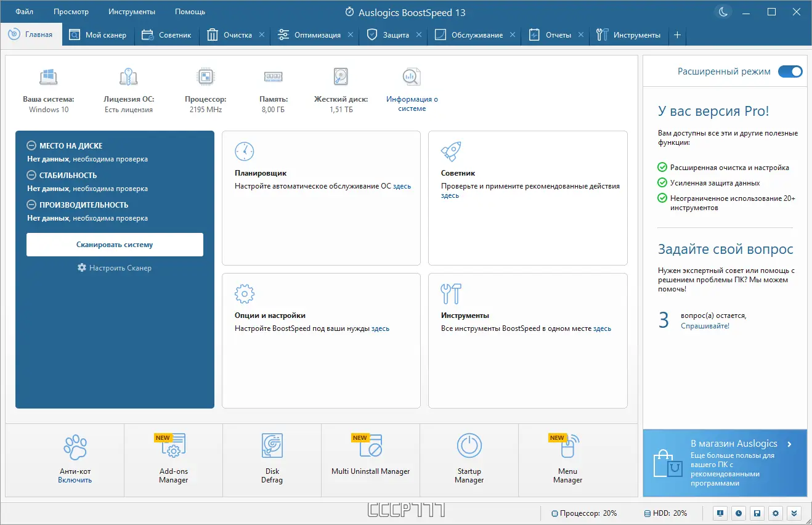
Task: Launch Startup Manager from bottom tools
Action: pos(469,446)
